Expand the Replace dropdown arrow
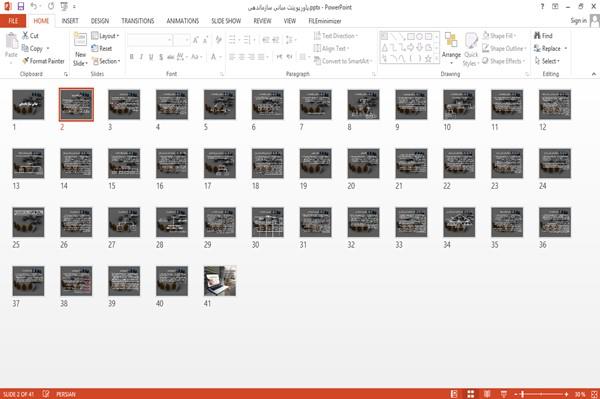Screen dimensions: 600x399 click(566, 49)
